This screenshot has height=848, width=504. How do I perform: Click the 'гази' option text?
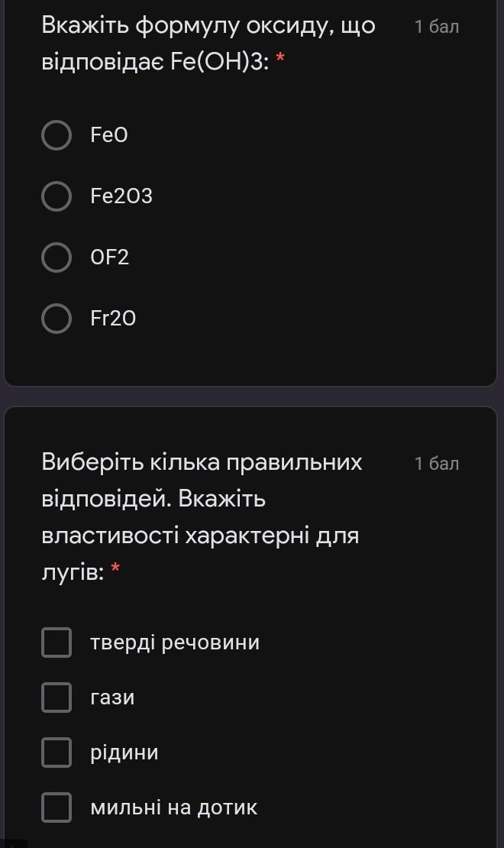(112, 697)
